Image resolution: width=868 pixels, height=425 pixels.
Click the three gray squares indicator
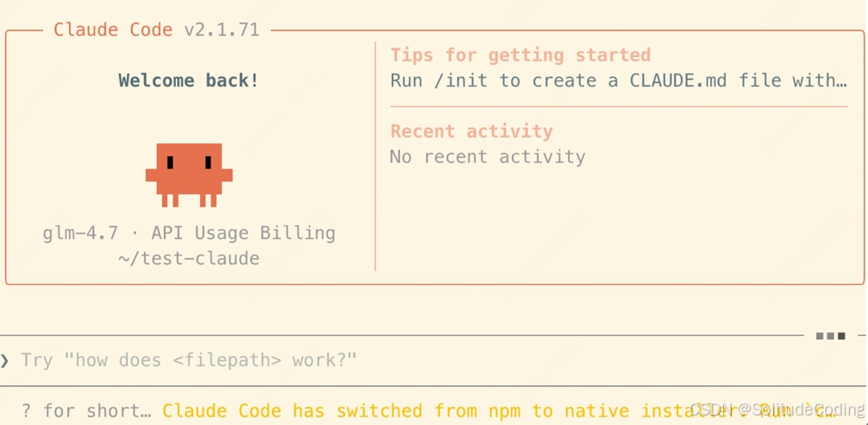click(x=830, y=336)
